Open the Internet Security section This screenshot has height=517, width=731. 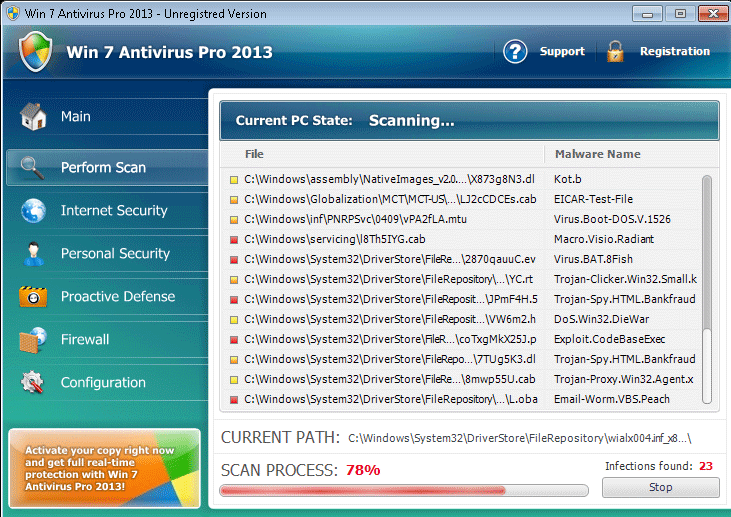tap(113, 210)
